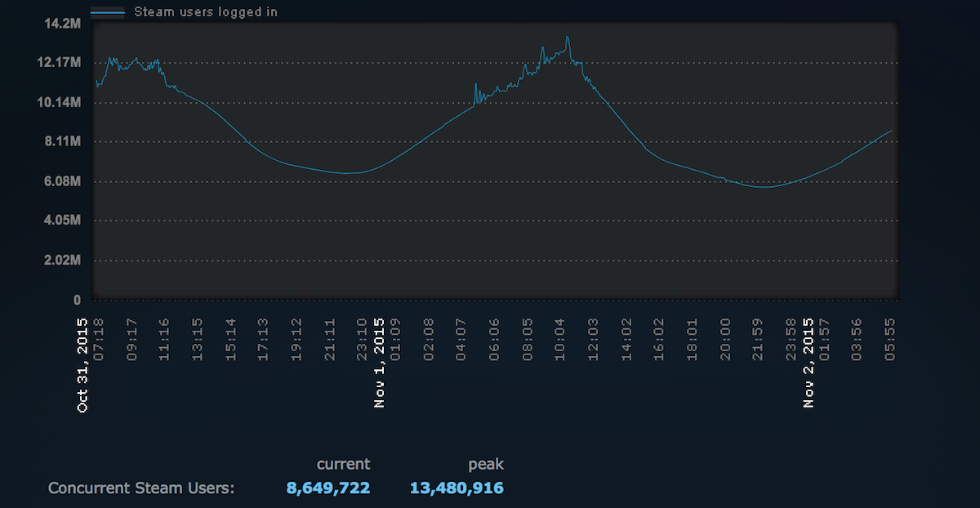Click the 09:17 time tick label
The image size is (980, 508).
pos(131,340)
